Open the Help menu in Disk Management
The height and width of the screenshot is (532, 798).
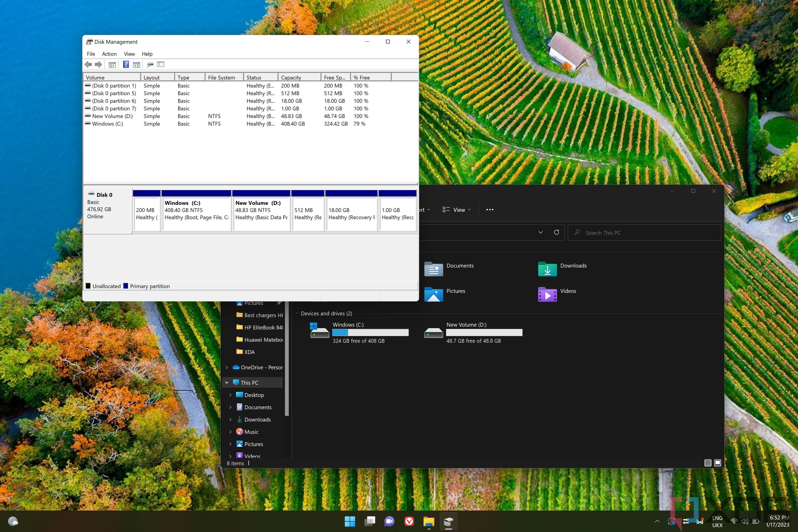[x=147, y=54]
